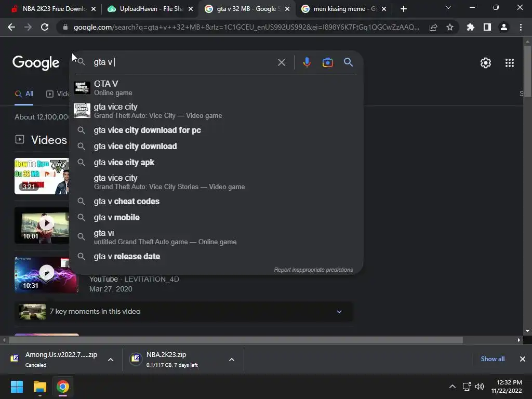The height and width of the screenshot is (399, 532).
Task: Select suggestion gta vice city apk
Action: [216, 162]
